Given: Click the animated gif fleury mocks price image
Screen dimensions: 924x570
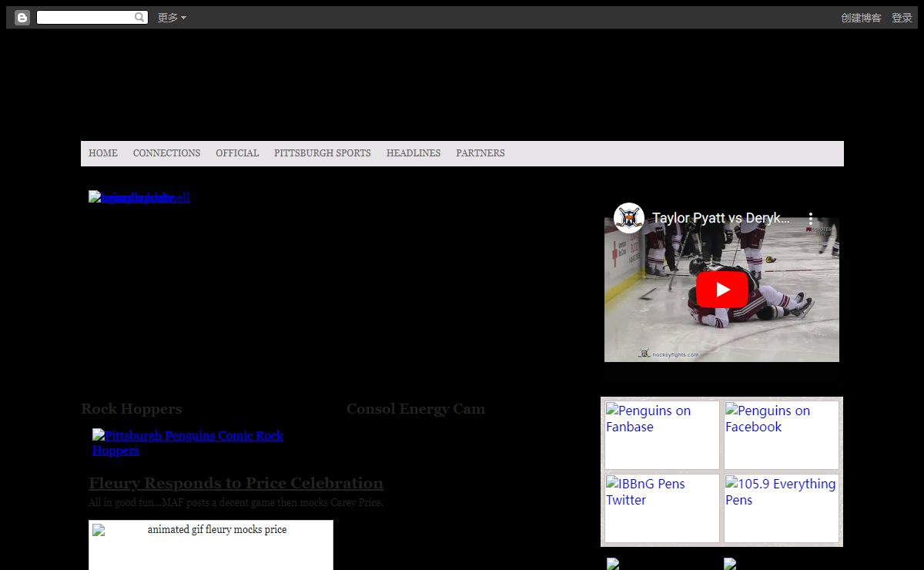Looking at the screenshot, I should [211, 545].
